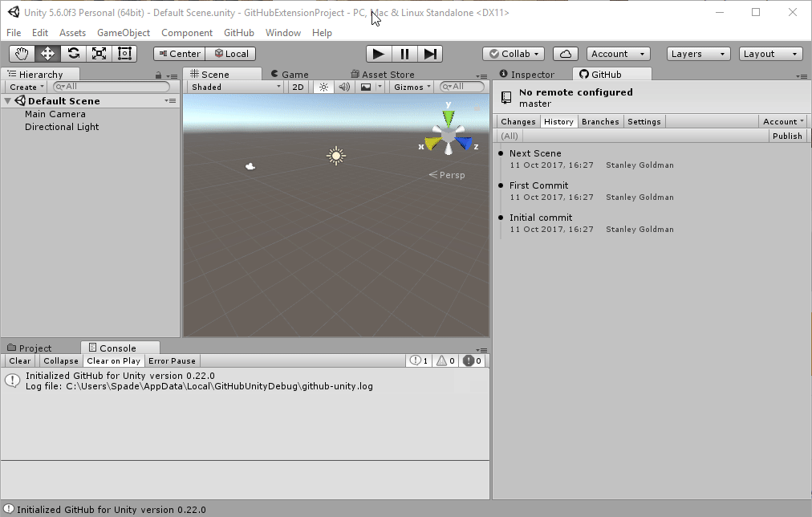Open the Layers dropdown

(698, 54)
